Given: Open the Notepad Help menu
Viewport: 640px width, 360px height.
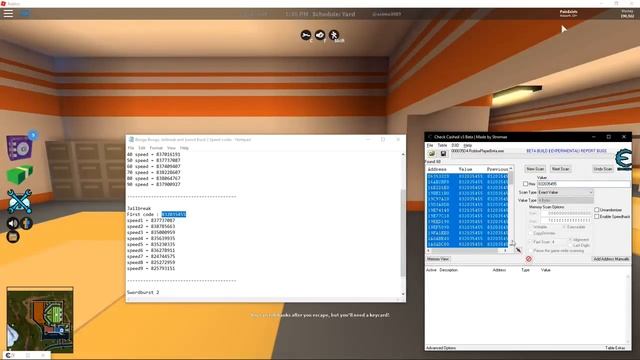Looking at the screenshot, I should [x=184, y=148].
